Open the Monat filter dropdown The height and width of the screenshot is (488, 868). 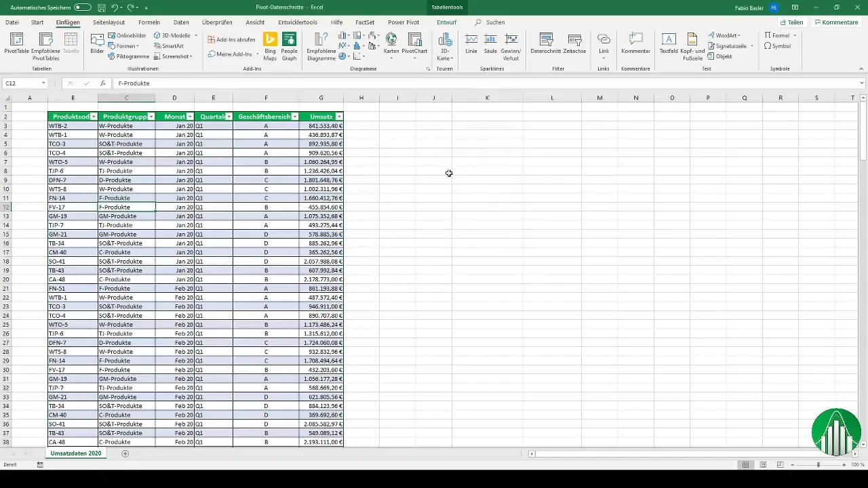click(190, 117)
